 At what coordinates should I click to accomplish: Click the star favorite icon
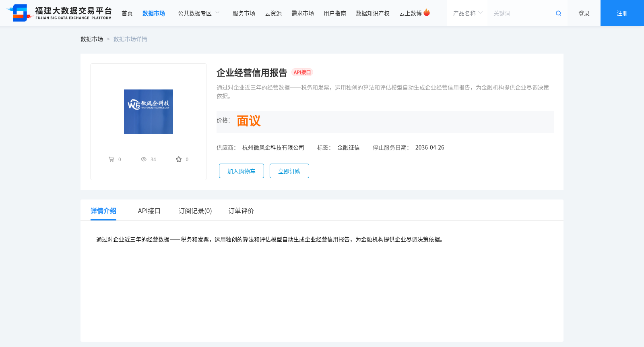179,159
